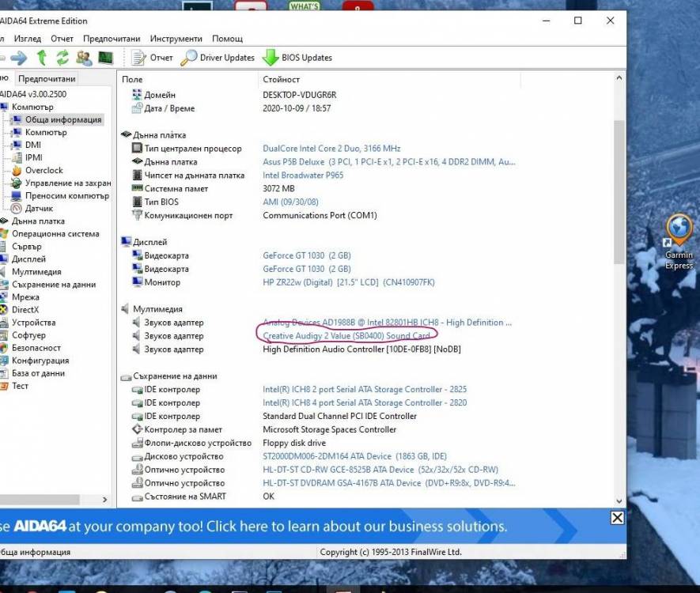Click the green graph monitor toolbar icon

click(105, 58)
